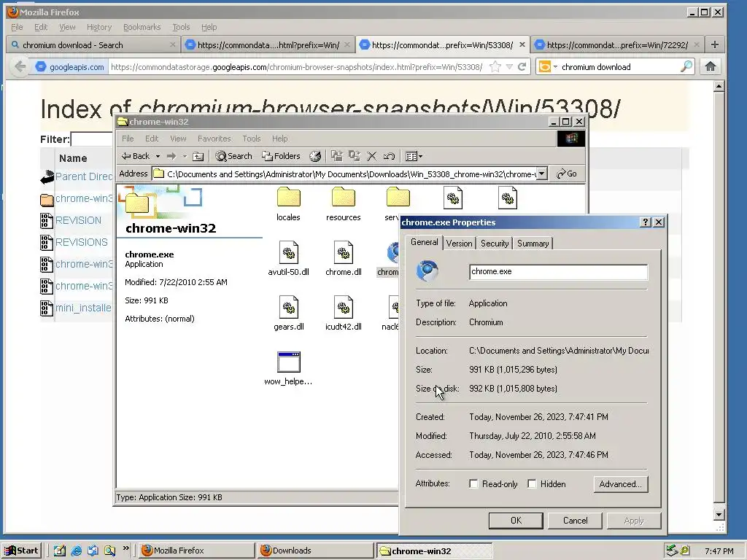Image resolution: width=747 pixels, height=560 pixels.
Task: Go up one folder level in Explorer
Action: pyautogui.click(x=198, y=156)
